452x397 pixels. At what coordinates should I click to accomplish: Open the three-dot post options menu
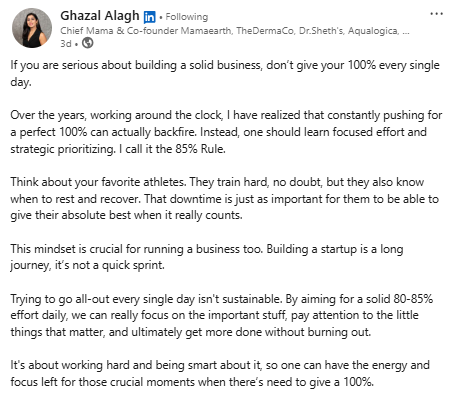tap(436, 14)
